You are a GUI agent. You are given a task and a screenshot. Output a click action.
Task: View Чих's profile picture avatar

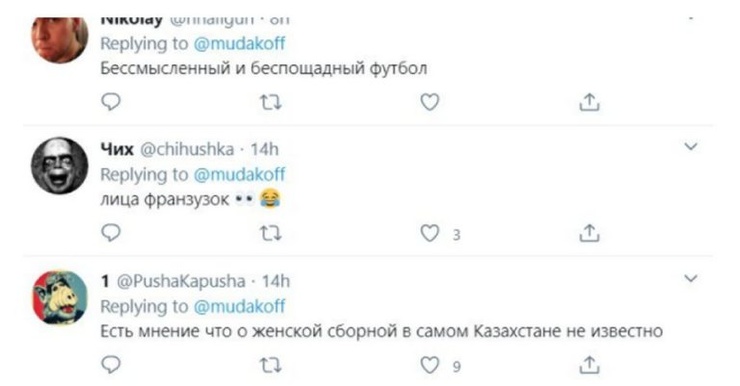click(x=59, y=166)
